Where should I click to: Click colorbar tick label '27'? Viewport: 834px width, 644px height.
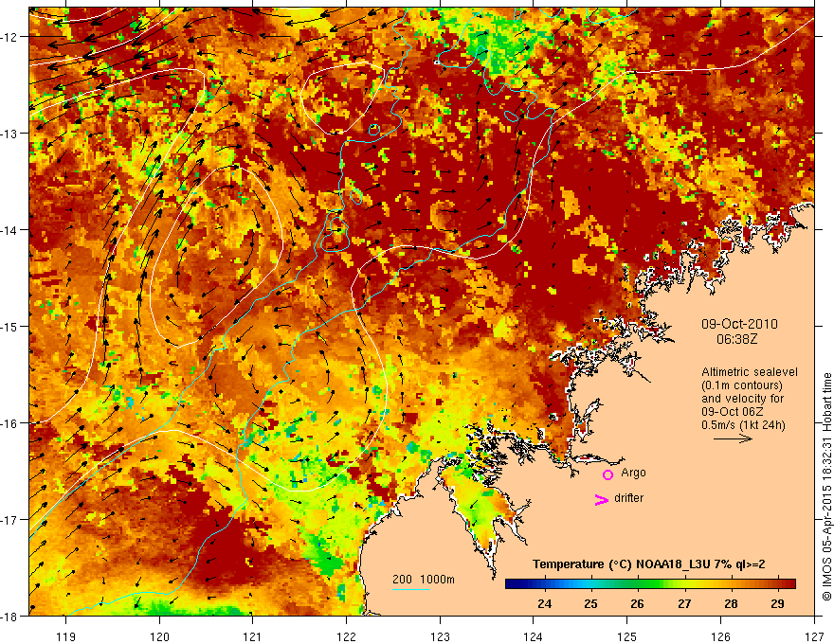point(684,604)
